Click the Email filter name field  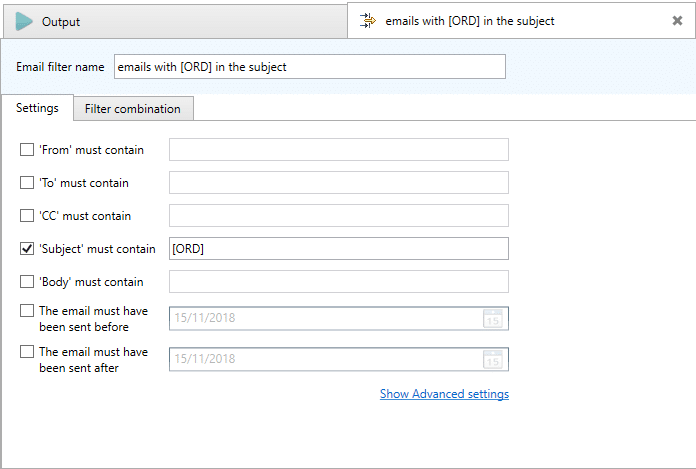(x=310, y=67)
